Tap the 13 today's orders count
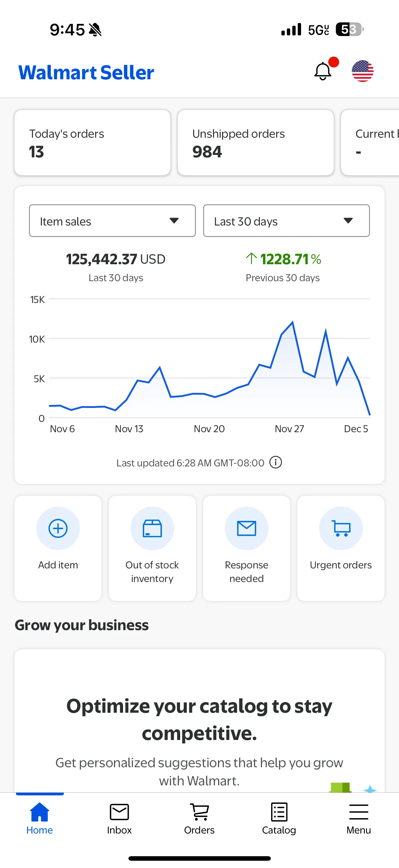Viewport: 399px width, 868px height. pyautogui.click(x=36, y=152)
